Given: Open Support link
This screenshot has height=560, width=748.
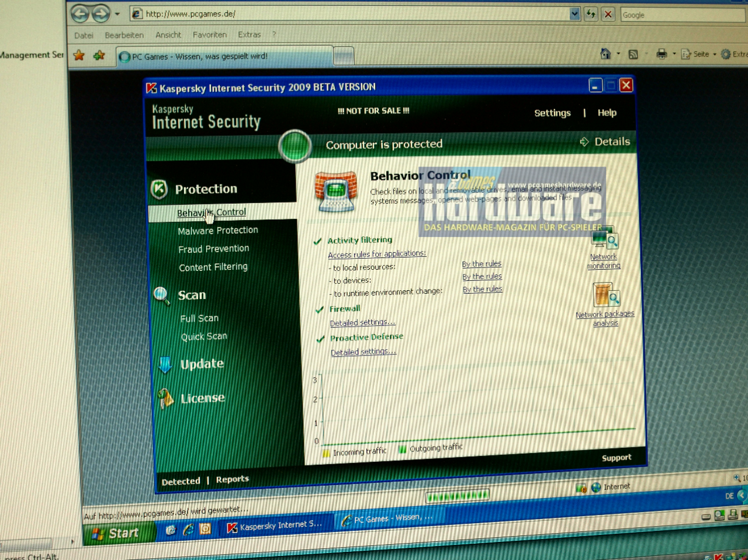Looking at the screenshot, I should [x=617, y=458].
